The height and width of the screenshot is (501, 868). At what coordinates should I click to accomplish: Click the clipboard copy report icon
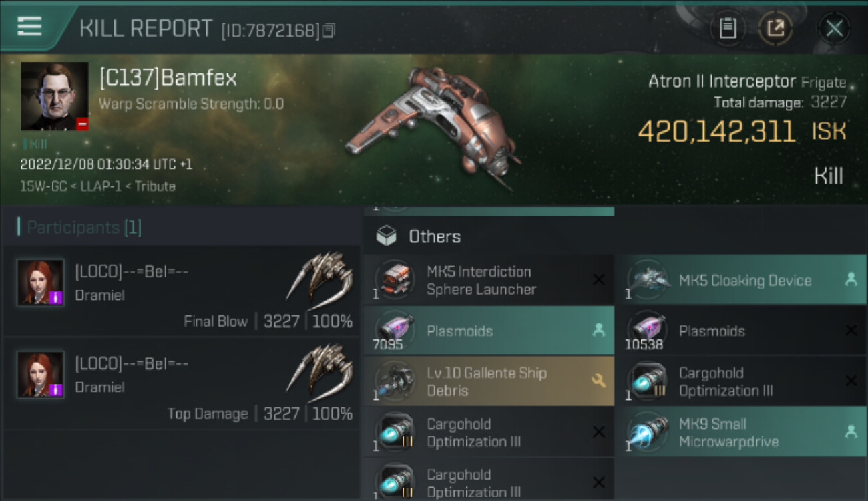click(728, 28)
